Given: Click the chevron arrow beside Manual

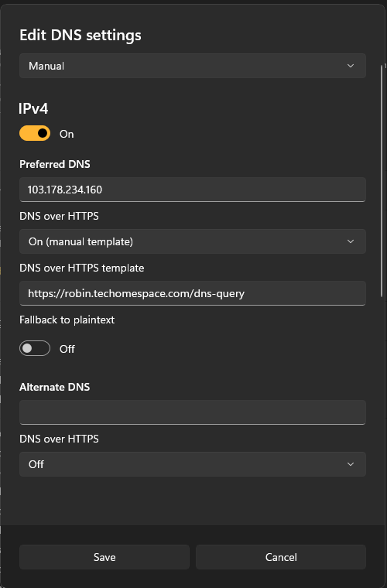Looking at the screenshot, I should coord(351,66).
